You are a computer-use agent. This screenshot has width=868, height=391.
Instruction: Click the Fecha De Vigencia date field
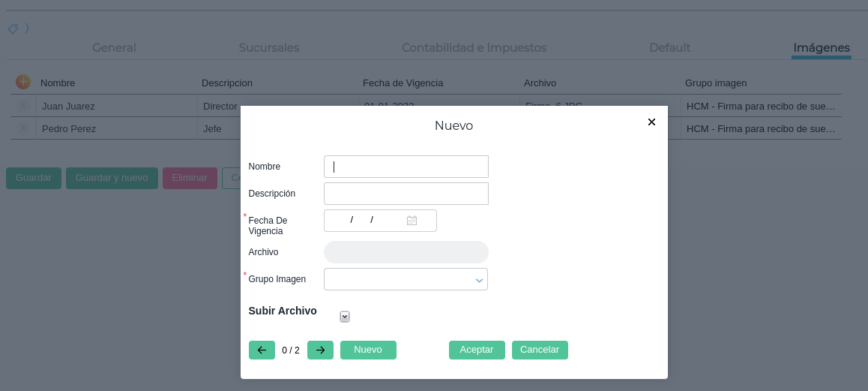pos(367,221)
